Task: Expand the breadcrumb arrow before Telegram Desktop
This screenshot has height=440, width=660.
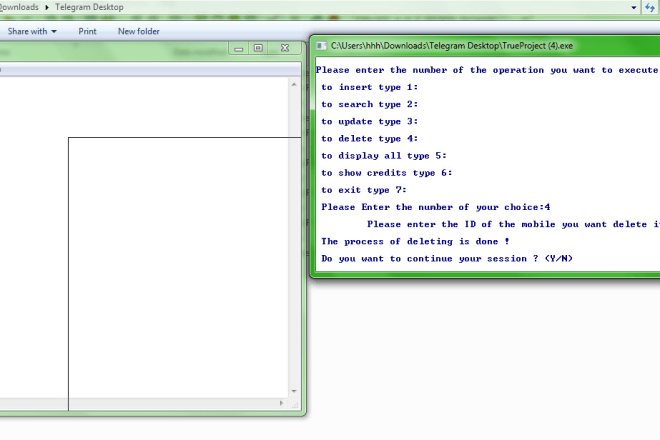Action: pos(47,8)
